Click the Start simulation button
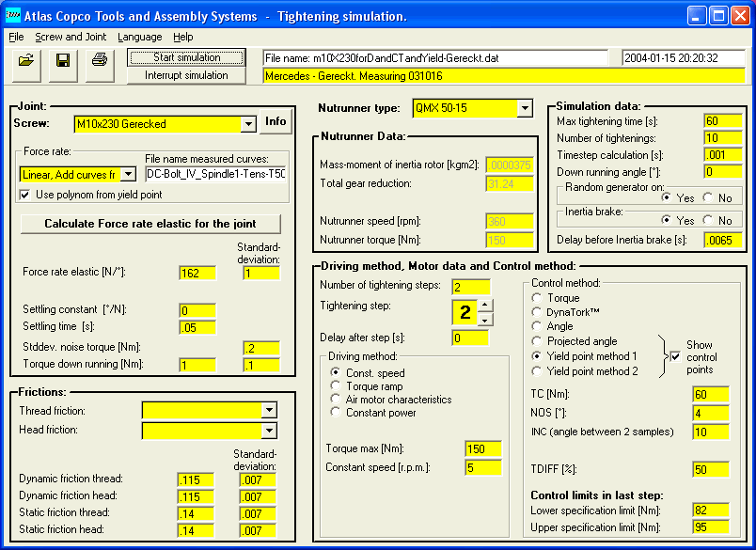 tap(186, 57)
